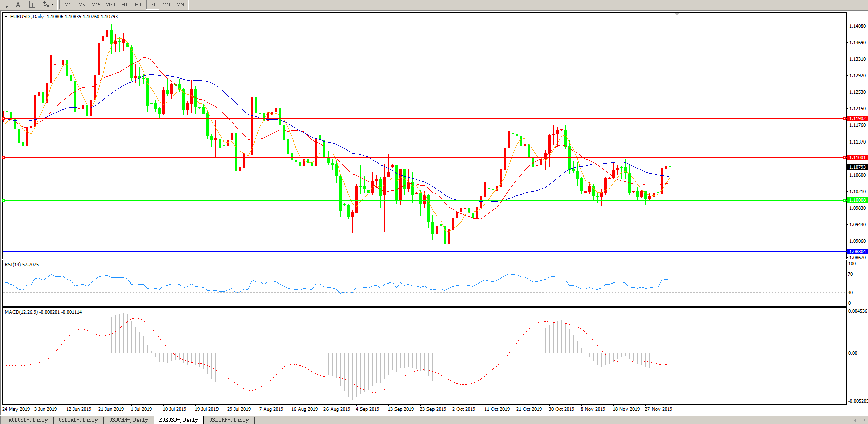This screenshot has height=424, width=868.
Task: Switch timeframe to H4
Action: [138, 5]
